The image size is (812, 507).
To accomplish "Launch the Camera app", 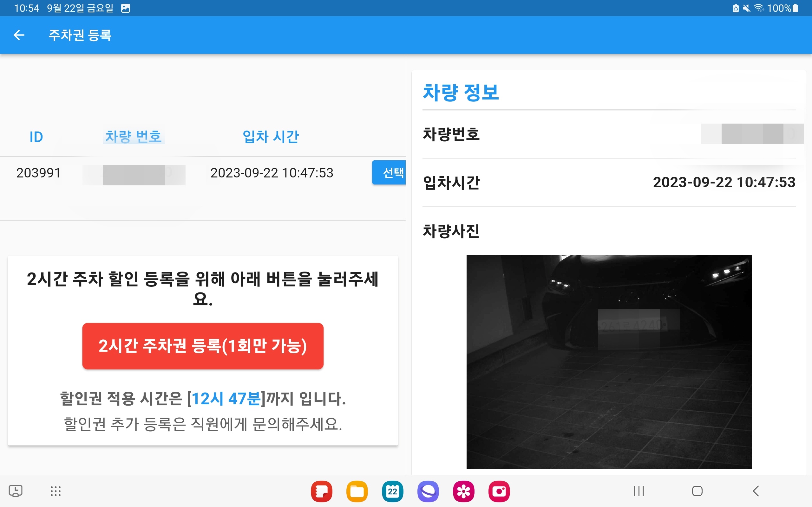I will click(500, 491).
